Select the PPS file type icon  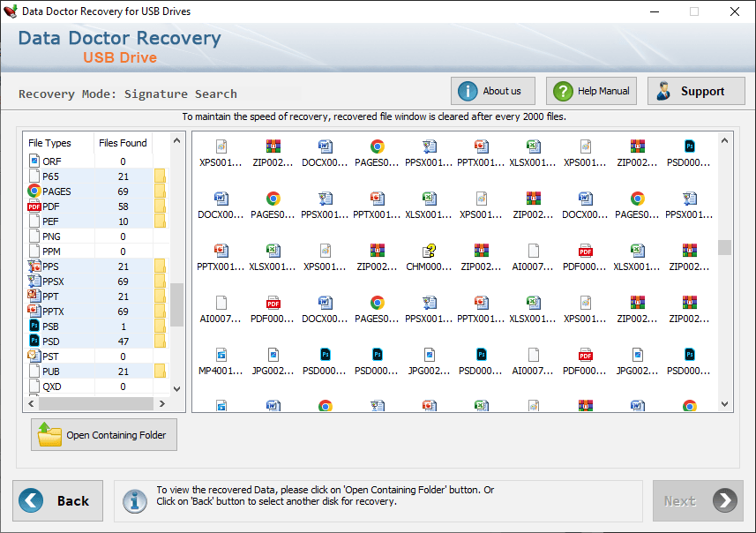pyautogui.click(x=34, y=266)
